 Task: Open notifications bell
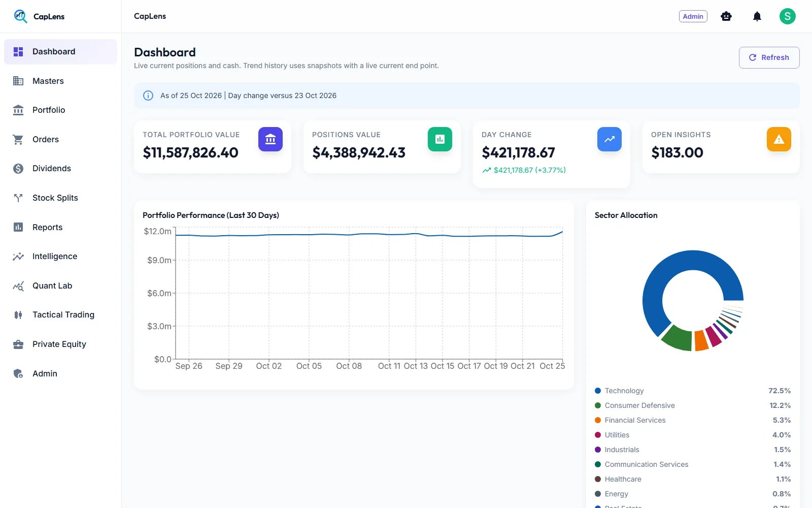[757, 16]
